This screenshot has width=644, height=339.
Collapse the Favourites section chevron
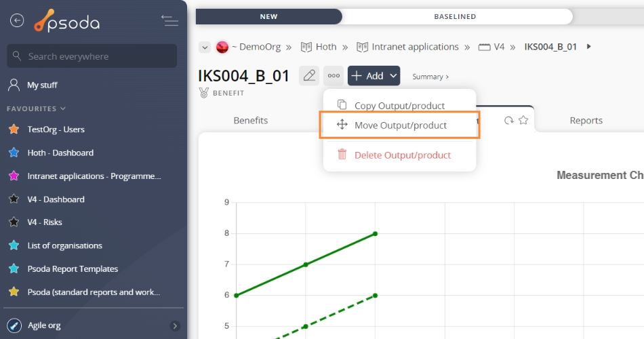tap(63, 108)
